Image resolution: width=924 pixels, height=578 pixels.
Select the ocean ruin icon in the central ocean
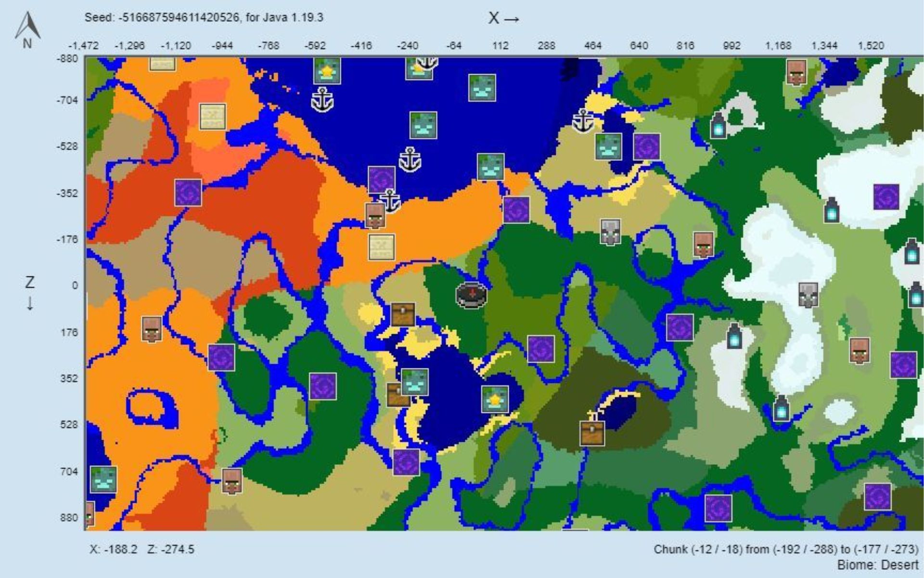(423, 125)
